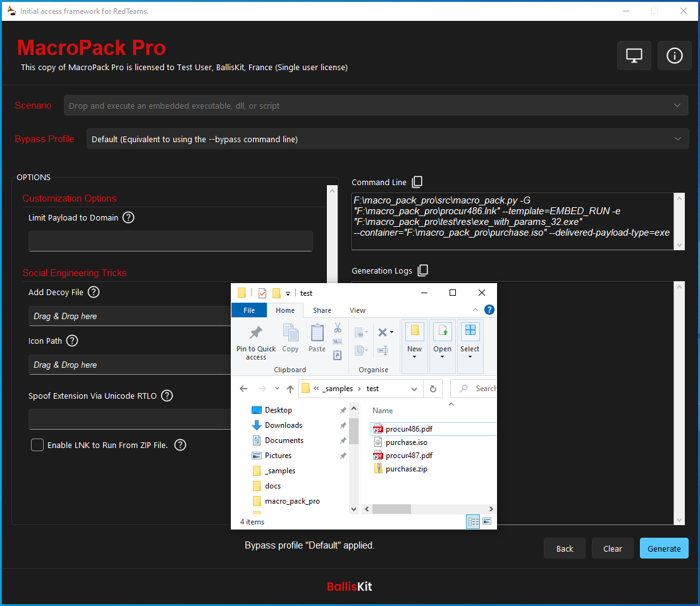The width and height of the screenshot is (700, 606).
Task: Click the Explorer help question mark icon
Action: point(489,310)
